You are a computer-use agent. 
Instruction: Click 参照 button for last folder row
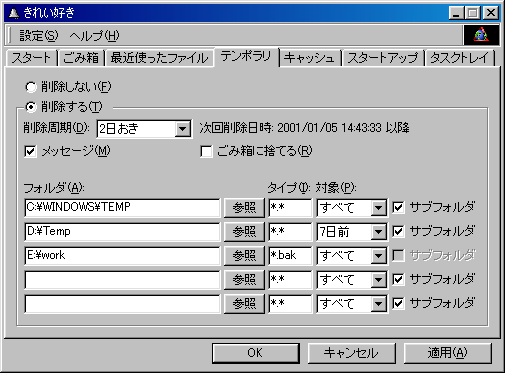(244, 304)
